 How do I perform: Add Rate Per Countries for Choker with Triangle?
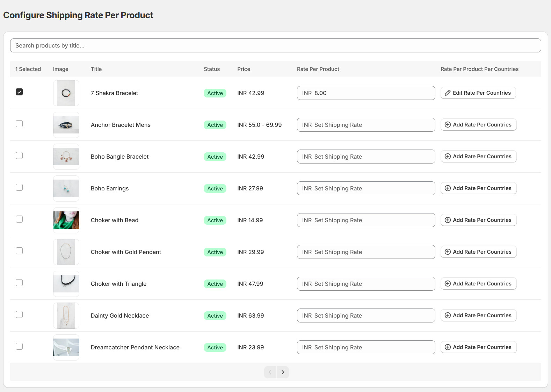pos(478,284)
